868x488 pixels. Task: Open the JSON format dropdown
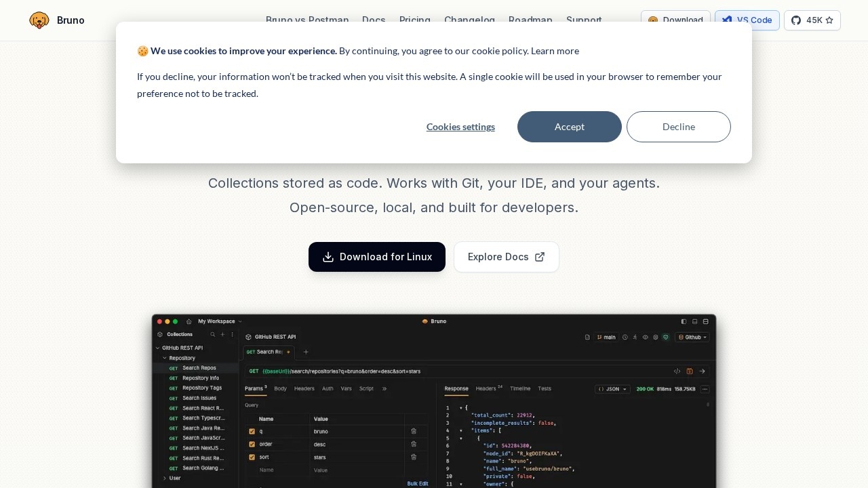(x=612, y=389)
